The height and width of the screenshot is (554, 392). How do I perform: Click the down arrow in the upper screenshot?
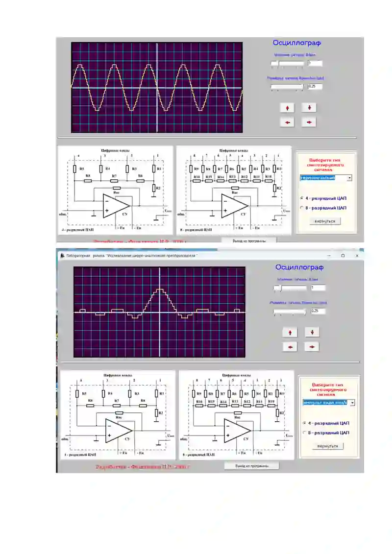309,107
